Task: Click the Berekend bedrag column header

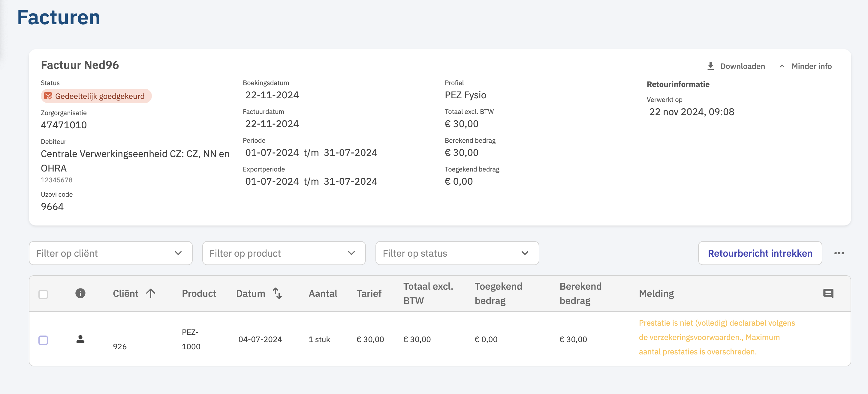Action: 580,294
